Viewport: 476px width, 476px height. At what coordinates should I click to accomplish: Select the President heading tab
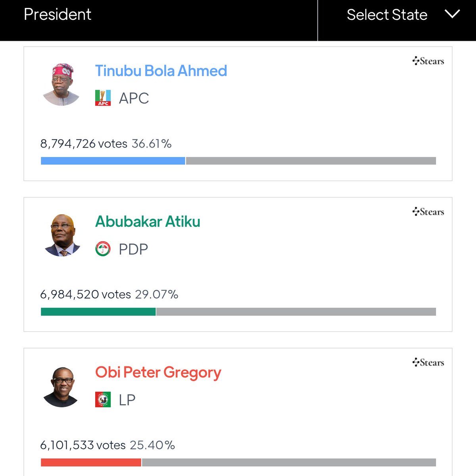(x=58, y=14)
